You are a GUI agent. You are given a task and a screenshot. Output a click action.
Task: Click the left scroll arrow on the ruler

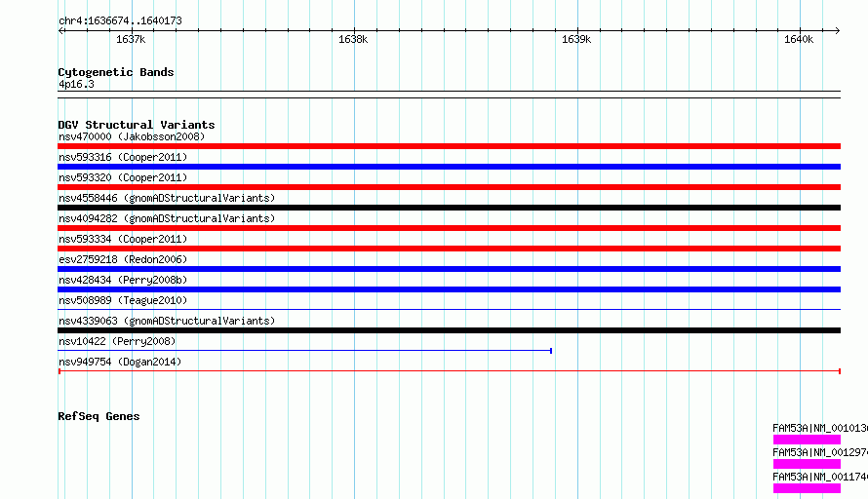60,30
